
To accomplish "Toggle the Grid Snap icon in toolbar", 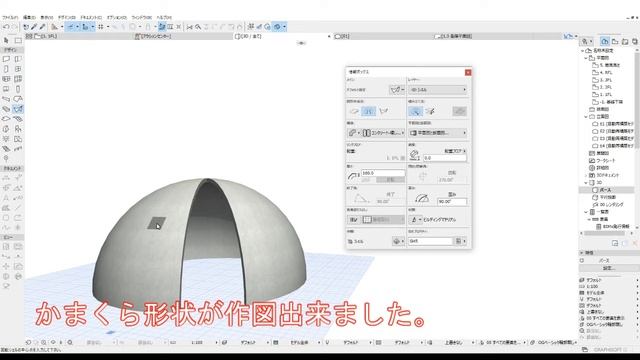I will (100, 27).
